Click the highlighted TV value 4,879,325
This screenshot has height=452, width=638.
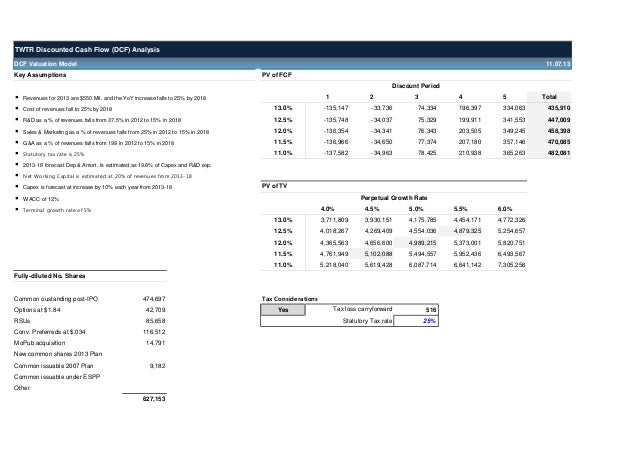(467, 231)
